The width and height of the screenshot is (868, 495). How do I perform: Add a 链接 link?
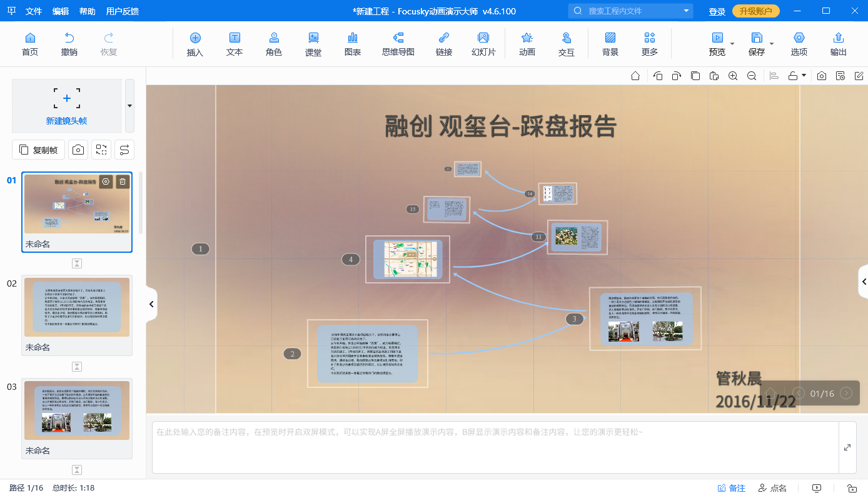coord(444,44)
